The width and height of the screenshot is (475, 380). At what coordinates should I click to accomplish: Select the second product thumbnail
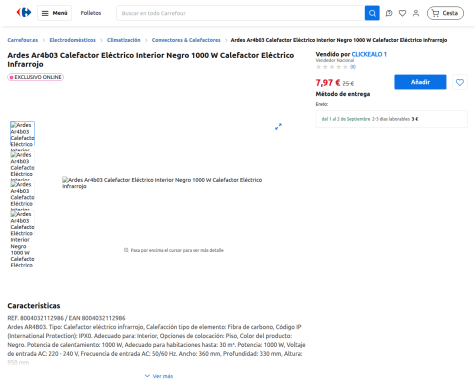tap(22, 163)
